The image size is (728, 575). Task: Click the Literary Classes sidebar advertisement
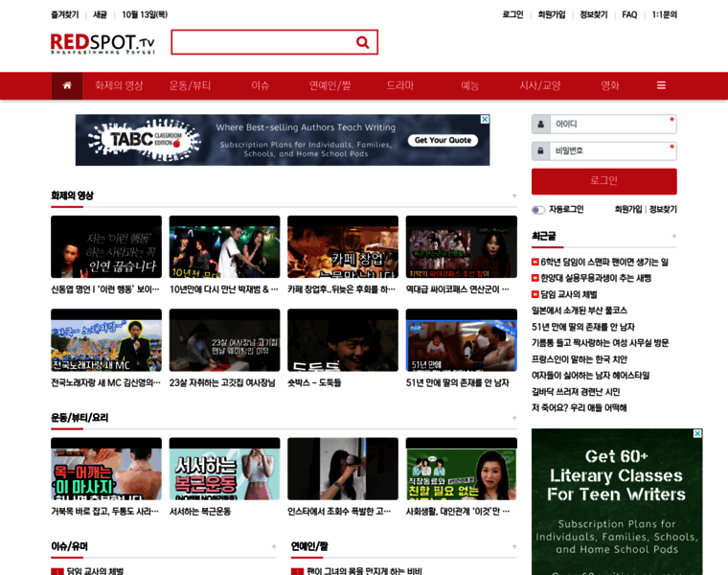point(617,502)
